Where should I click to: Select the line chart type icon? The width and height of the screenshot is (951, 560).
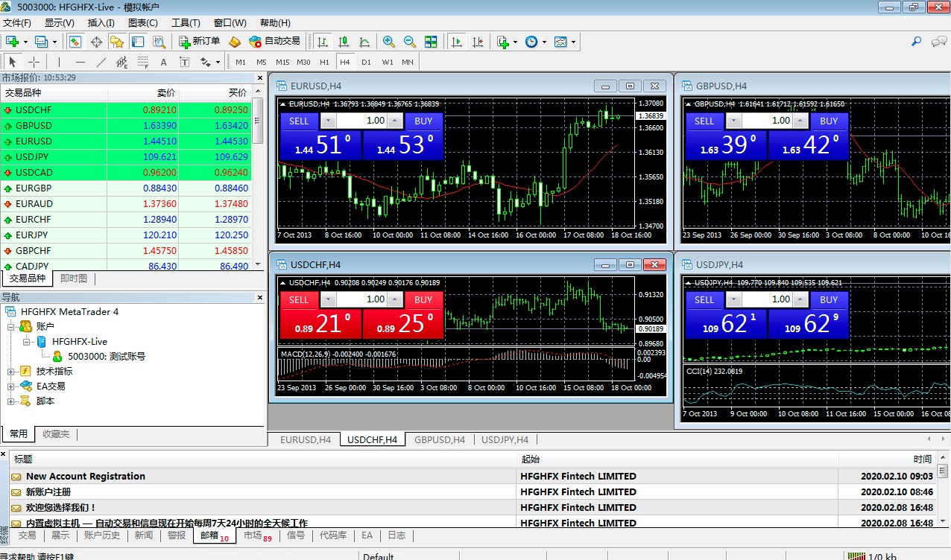pos(364,42)
